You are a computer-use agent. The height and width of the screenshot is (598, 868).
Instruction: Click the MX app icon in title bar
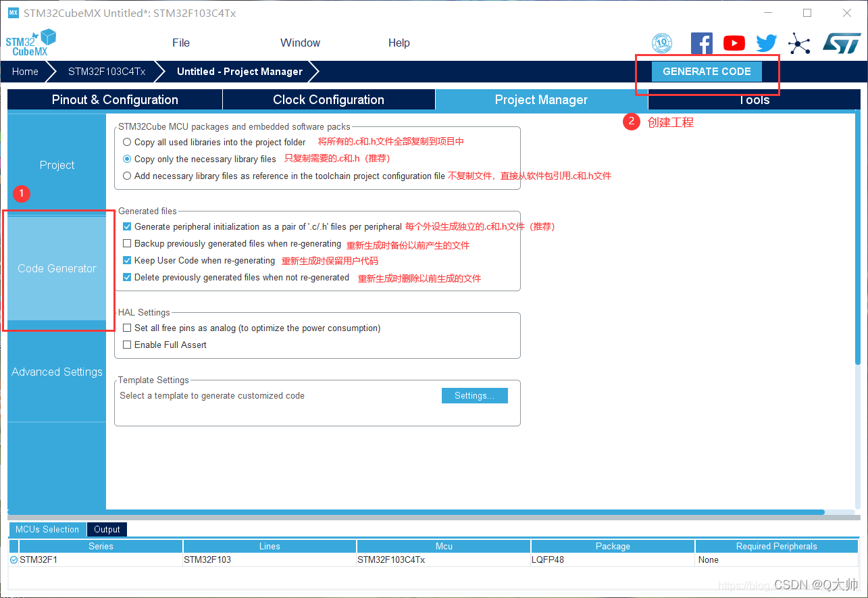(13, 13)
